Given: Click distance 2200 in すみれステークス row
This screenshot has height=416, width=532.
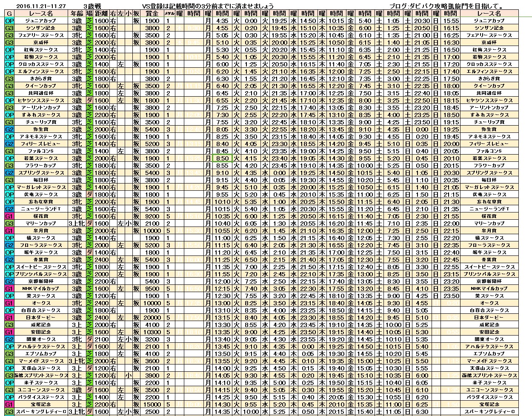Looking at the screenshot, I should point(101,115).
